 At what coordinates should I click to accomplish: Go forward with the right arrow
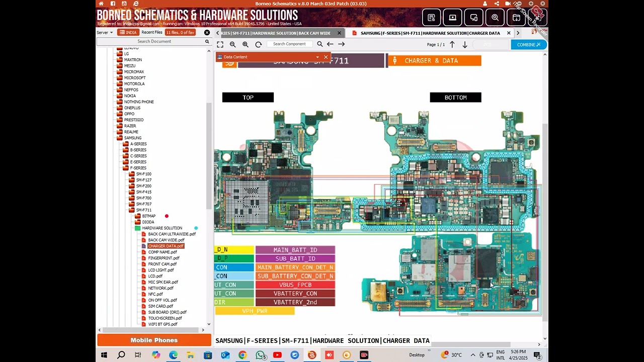pyautogui.click(x=341, y=44)
